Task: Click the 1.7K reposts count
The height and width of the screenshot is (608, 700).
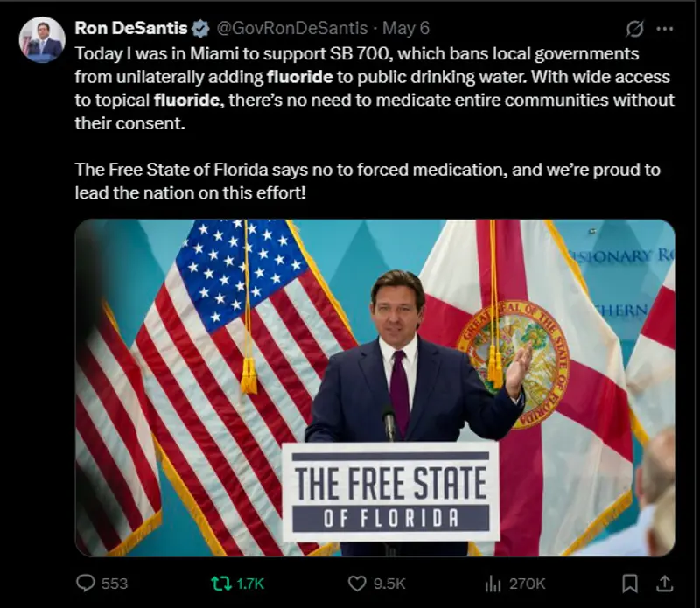Action: (250, 583)
